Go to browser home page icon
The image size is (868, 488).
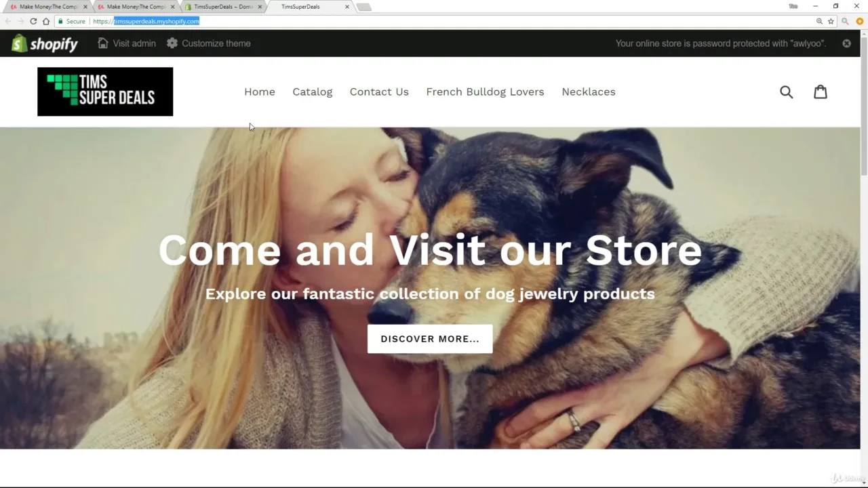point(46,21)
